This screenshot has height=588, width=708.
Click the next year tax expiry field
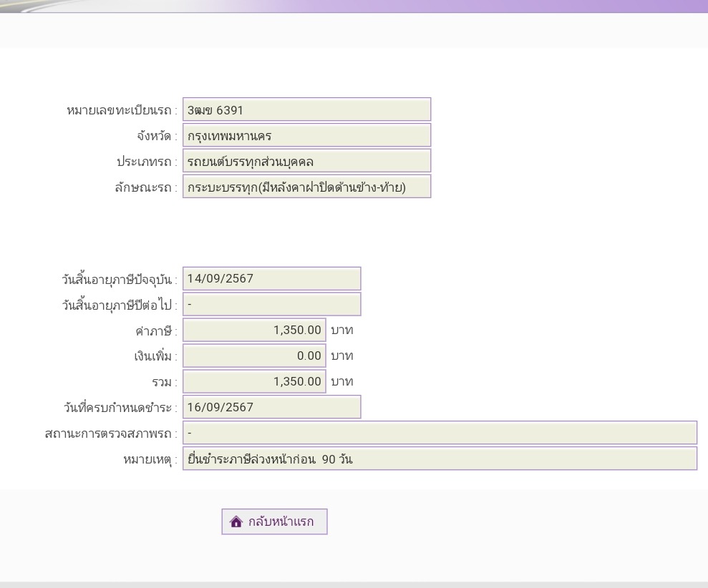[272, 305]
